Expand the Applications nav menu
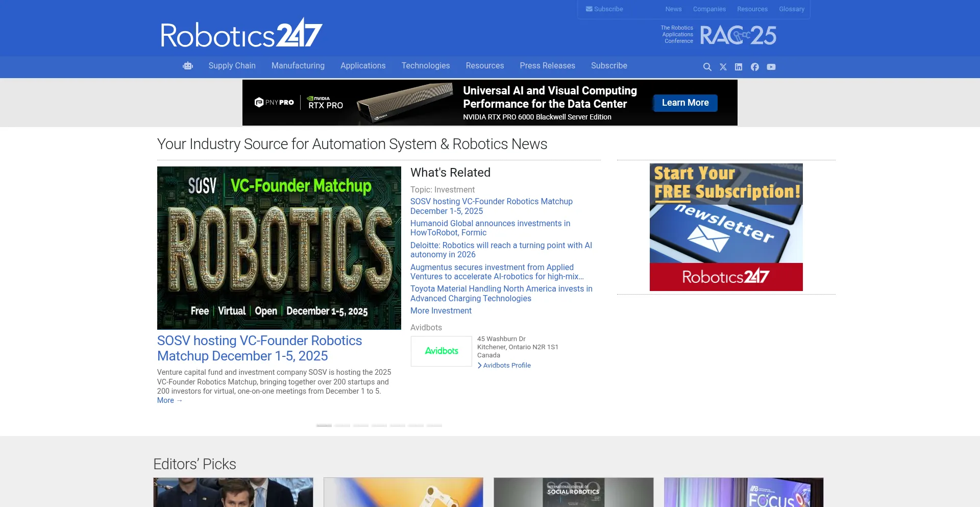The height and width of the screenshot is (507, 980). [363, 66]
